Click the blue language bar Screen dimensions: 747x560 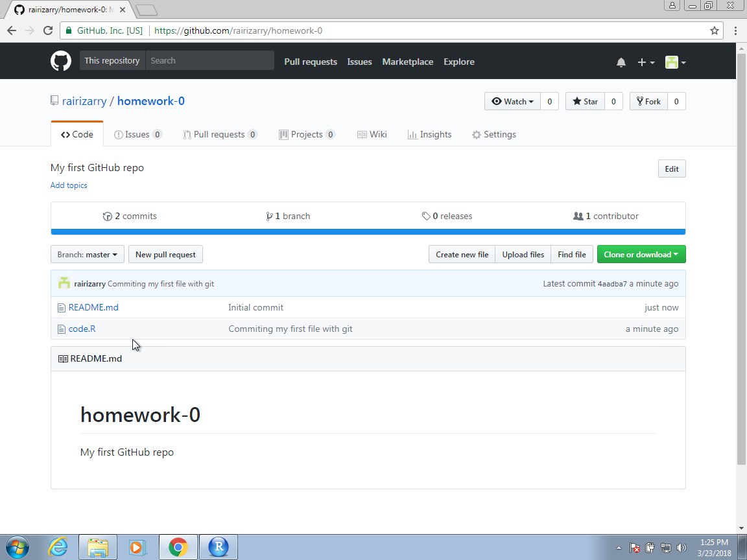pos(368,232)
